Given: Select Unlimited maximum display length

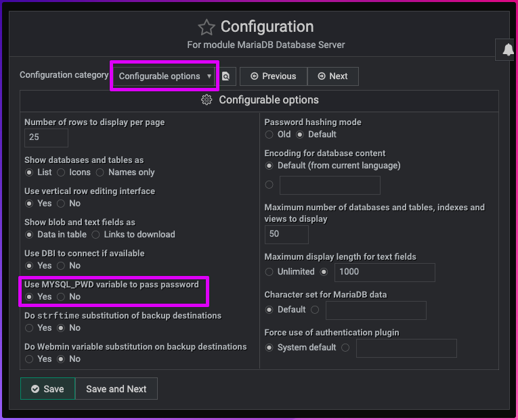Looking at the screenshot, I should 269,272.
